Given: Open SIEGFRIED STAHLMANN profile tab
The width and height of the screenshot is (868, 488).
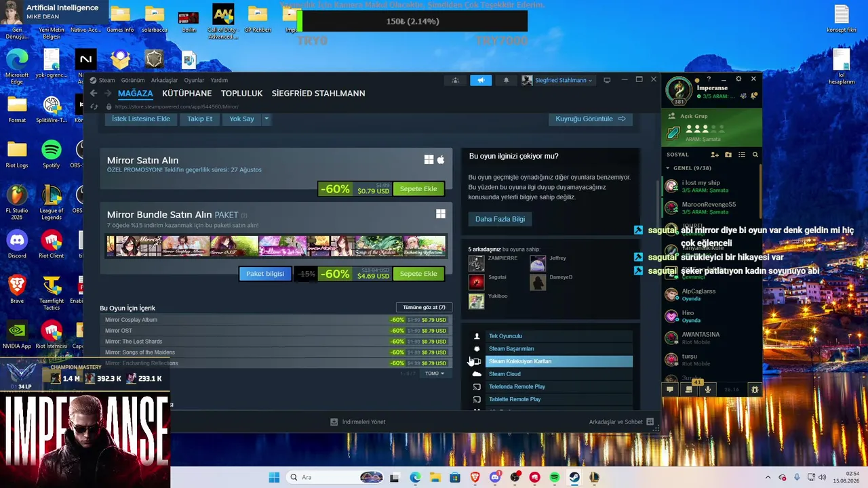Looking at the screenshot, I should [x=319, y=94].
